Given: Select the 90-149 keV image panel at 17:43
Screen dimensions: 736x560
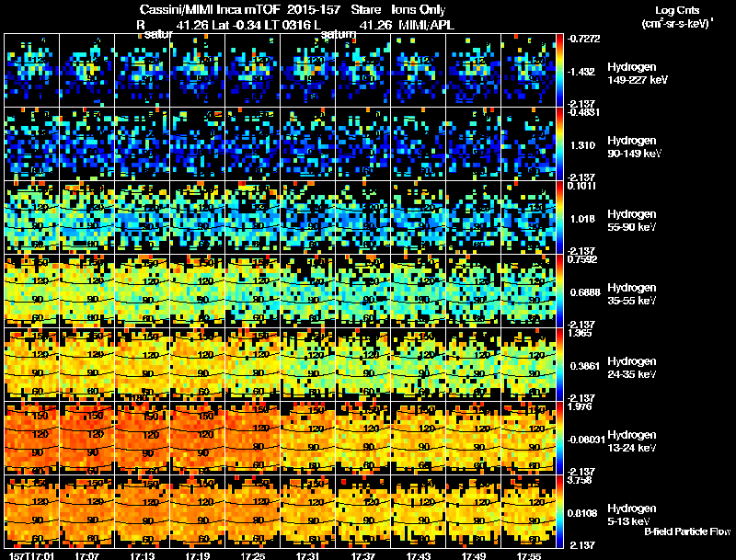Looking at the screenshot, I should coord(419,143).
